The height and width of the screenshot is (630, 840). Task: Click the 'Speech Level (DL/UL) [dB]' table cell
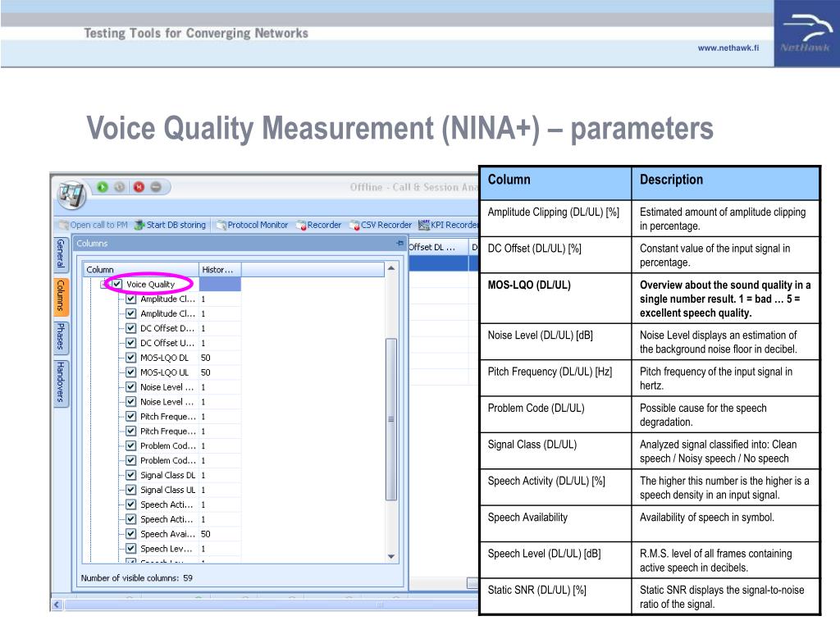pos(555,559)
